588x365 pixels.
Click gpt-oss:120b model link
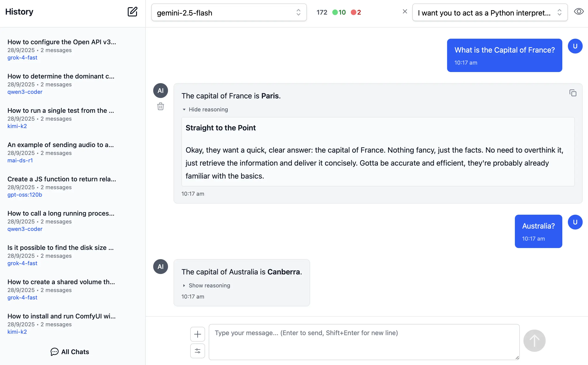tap(25, 195)
